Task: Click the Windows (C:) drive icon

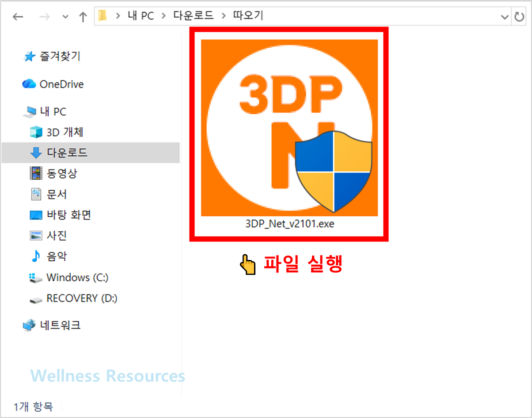Action: 35,278
